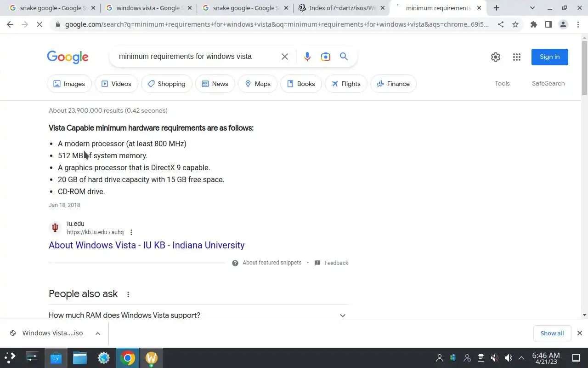The width and height of the screenshot is (588, 368).
Task: Start voice search with microphone icon
Action: [x=307, y=57]
